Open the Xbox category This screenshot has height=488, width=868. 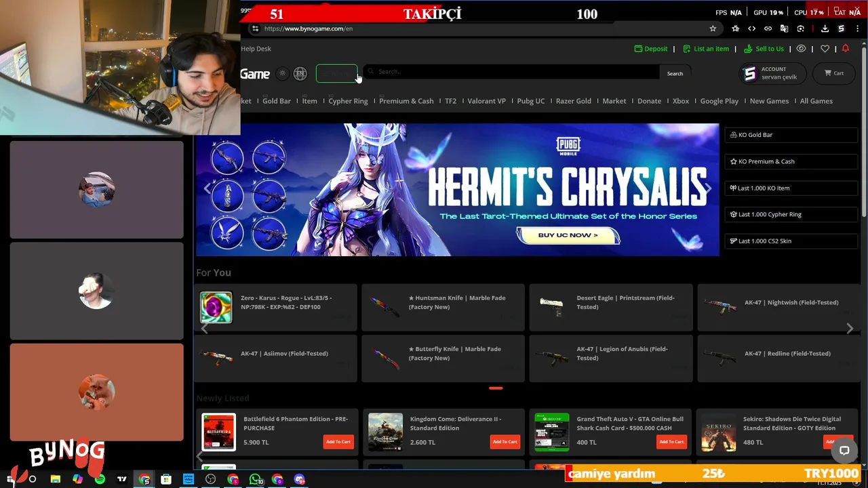pyautogui.click(x=681, y=101)
